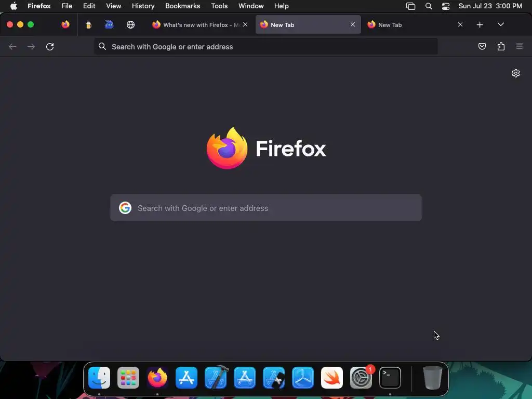Close the active New Tab

(x=353, y=25)
